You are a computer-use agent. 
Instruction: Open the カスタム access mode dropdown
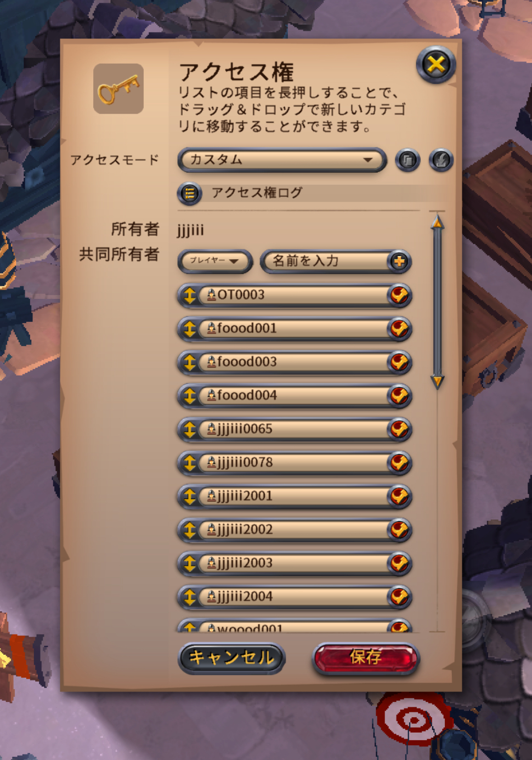282,160
